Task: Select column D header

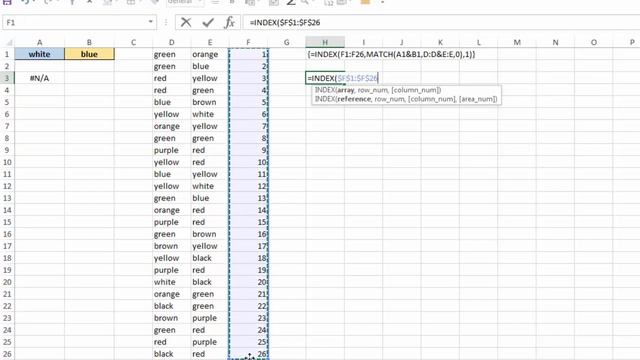Action: click(x=171, y=42)
